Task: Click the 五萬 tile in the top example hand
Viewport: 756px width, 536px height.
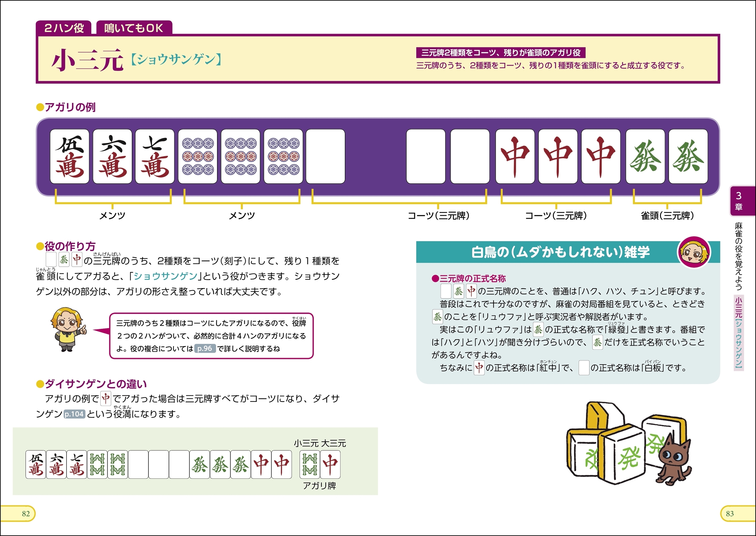Action: [x=69, y=157]
